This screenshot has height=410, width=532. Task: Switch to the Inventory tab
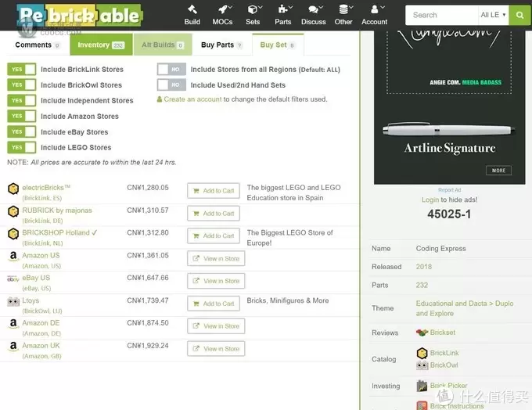point(101,45)
